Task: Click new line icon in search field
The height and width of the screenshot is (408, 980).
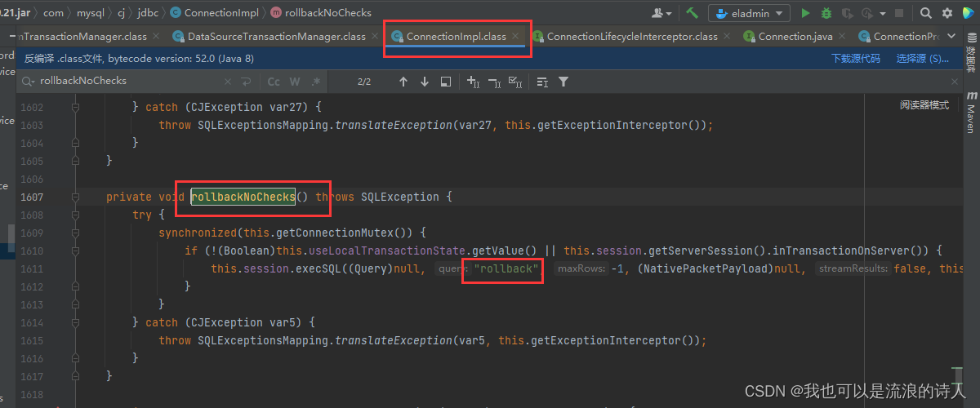Action: pos(246,82)
